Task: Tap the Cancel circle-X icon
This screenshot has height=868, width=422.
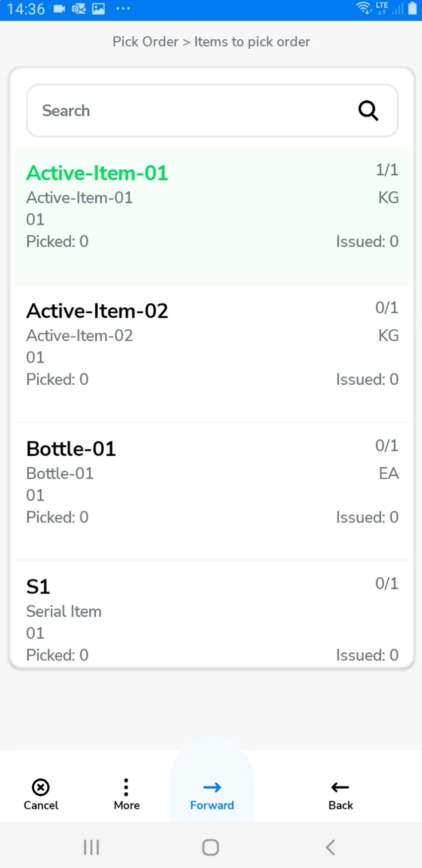Action: coord(41,787)
